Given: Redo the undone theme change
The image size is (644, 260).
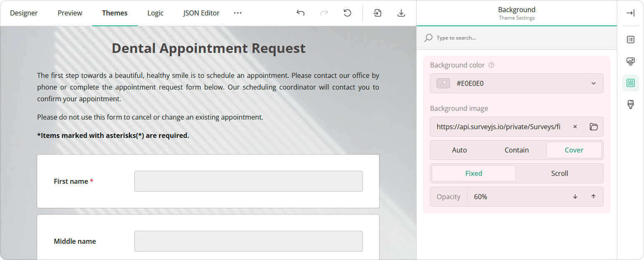Looking at the screenshot, I should (324, 13).
